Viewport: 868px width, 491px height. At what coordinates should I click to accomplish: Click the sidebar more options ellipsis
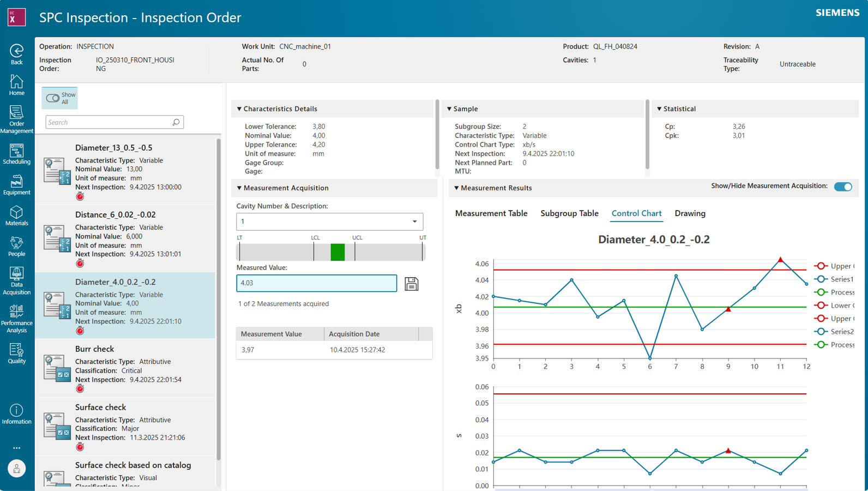(17, 448)
